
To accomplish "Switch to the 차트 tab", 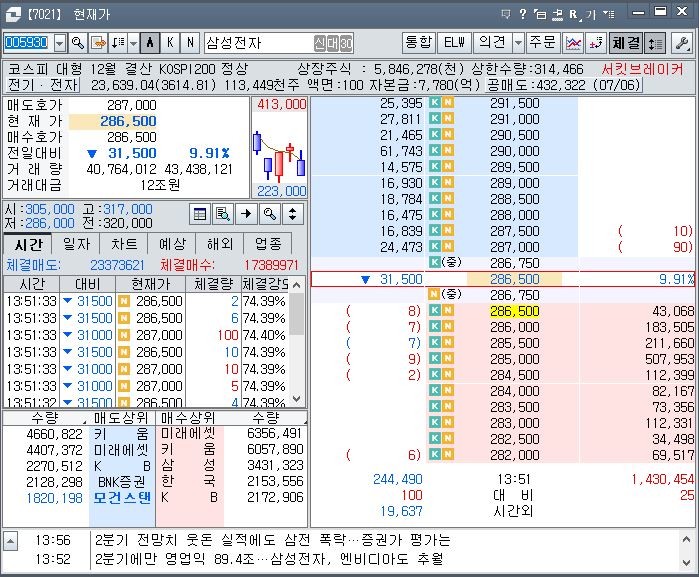I will (124, 244).
